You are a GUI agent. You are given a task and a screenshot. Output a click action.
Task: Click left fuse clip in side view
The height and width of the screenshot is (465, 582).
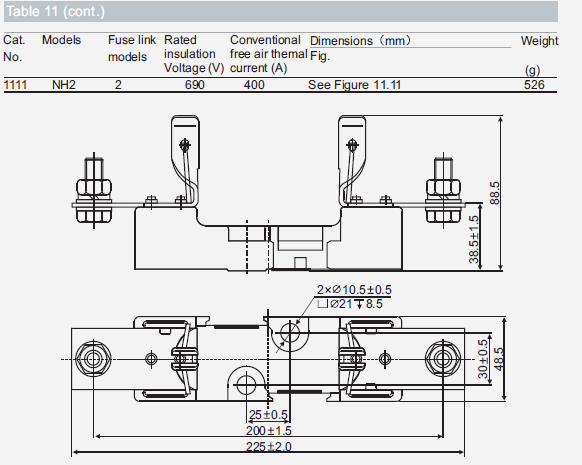click(185, 160)
